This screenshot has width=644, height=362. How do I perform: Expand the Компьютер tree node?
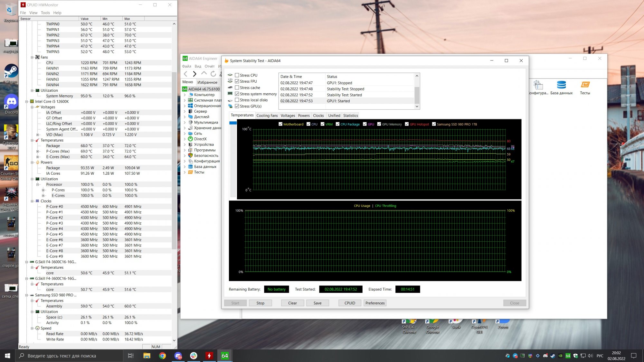(185, 95)
